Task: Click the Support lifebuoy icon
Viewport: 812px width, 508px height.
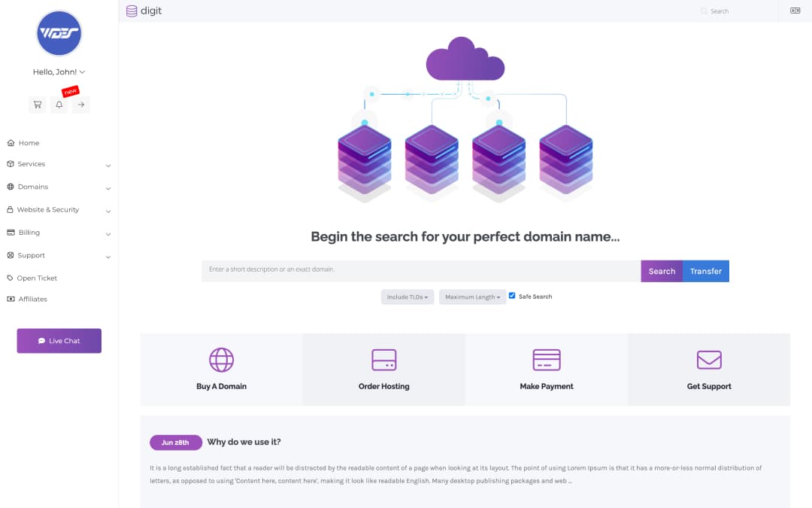Action: [x=11, y=255]
